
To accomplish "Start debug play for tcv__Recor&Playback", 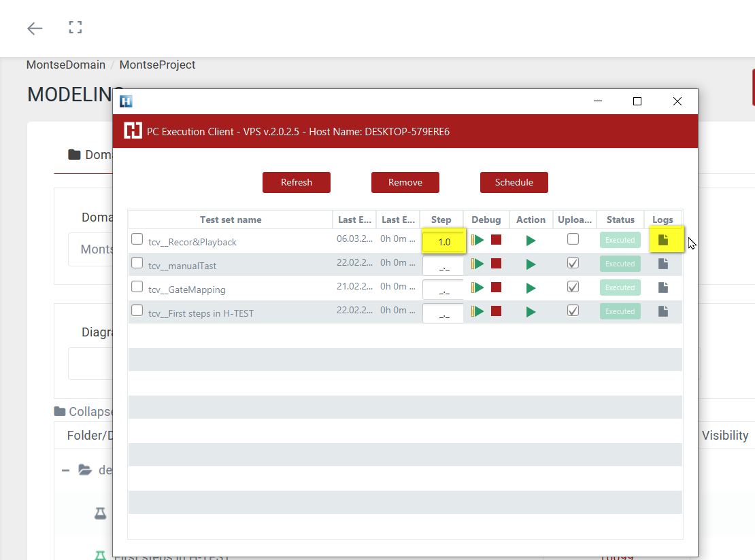I will point(479,240).
